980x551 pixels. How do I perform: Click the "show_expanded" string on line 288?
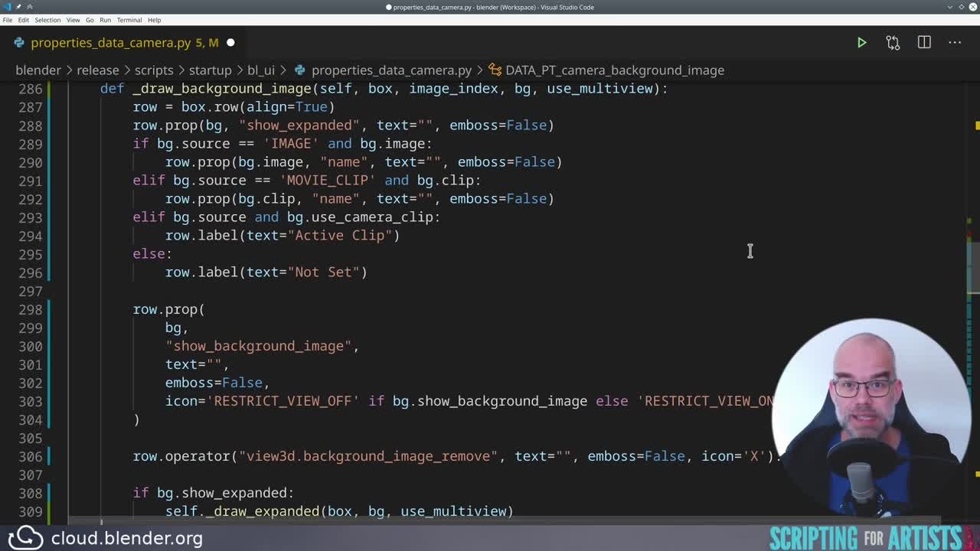(299, 126)
